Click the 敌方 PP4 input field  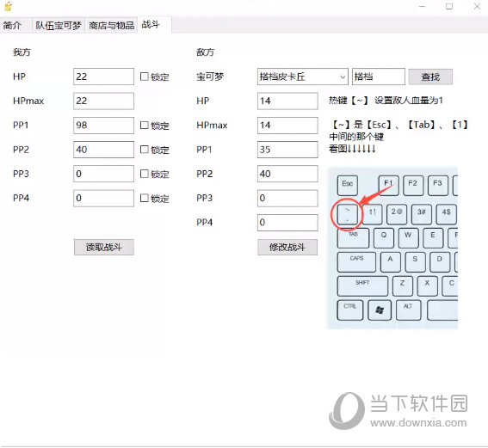pos(287,222)
